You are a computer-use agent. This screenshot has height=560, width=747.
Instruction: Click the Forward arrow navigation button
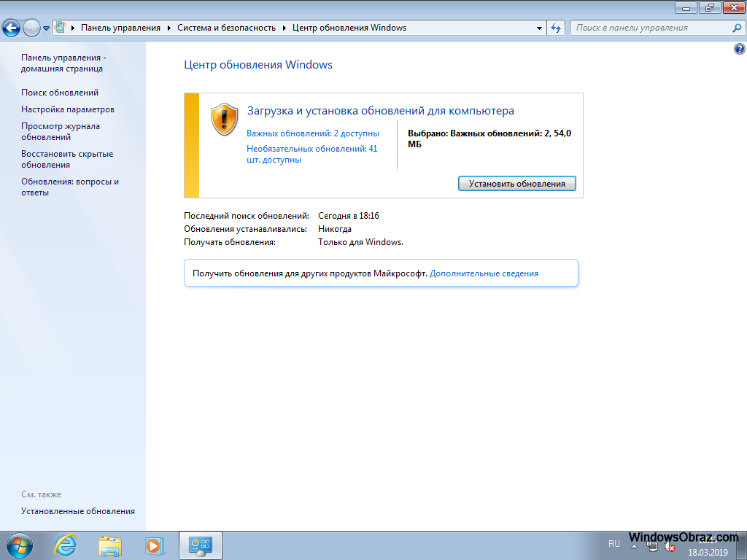tap(31, 28)
